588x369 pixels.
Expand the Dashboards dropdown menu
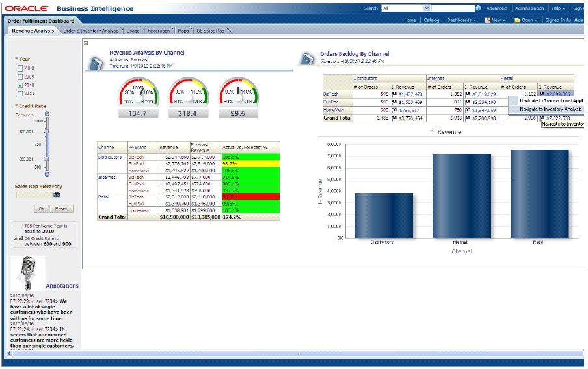(x=462, y=20)
